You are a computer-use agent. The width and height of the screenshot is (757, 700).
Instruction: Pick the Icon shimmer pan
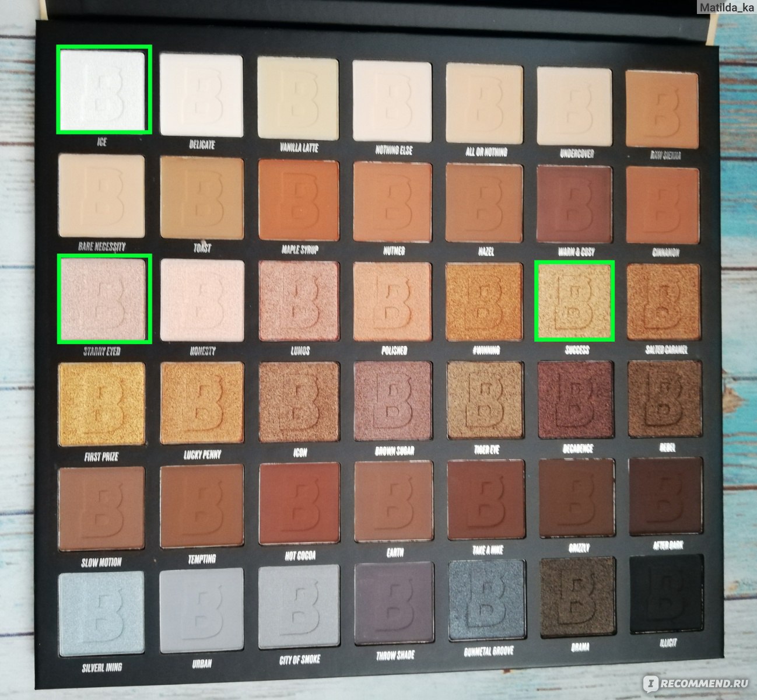point(299,402)
